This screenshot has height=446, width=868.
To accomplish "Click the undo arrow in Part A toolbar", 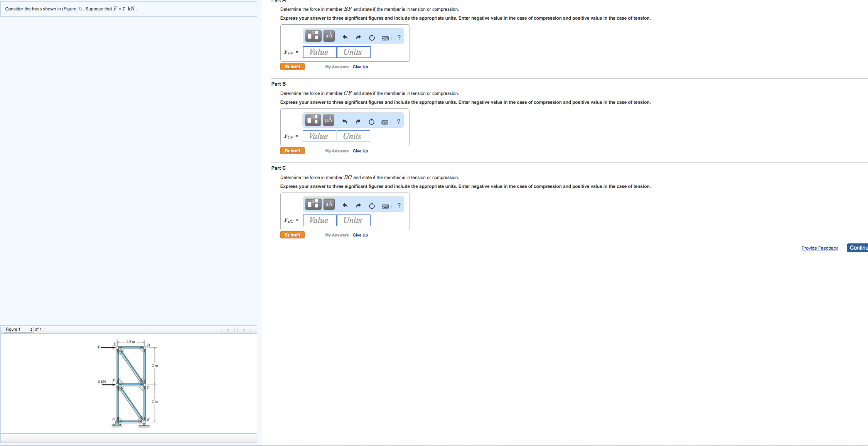I will coord(345,37).
